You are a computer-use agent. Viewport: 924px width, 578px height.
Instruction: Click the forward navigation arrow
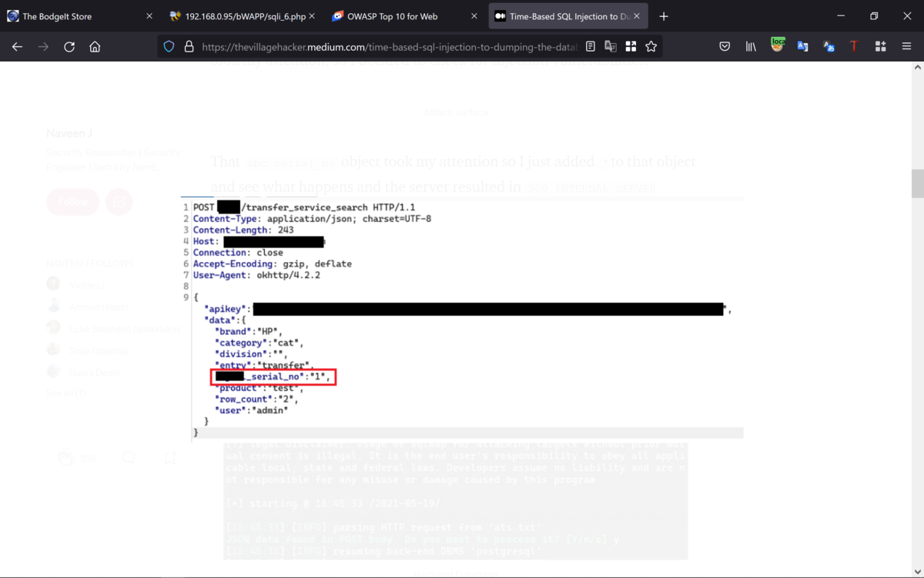coord(43,47)
